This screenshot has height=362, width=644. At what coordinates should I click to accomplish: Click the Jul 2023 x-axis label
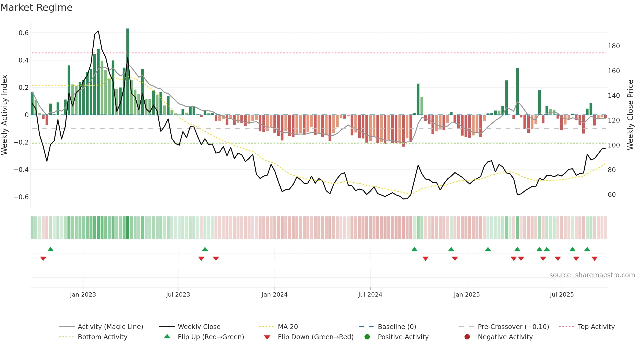click(178, 294)
